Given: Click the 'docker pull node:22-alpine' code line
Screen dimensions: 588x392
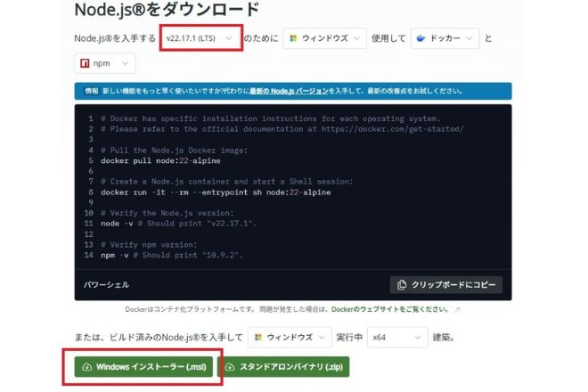Looking at the screenshot, I should (x=160, y=160).
